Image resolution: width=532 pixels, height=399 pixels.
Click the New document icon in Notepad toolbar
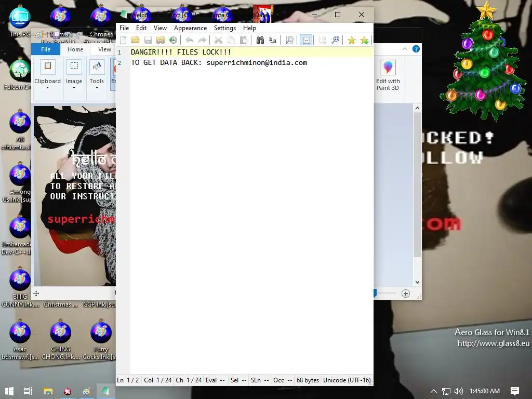click(x=123, y=40)
